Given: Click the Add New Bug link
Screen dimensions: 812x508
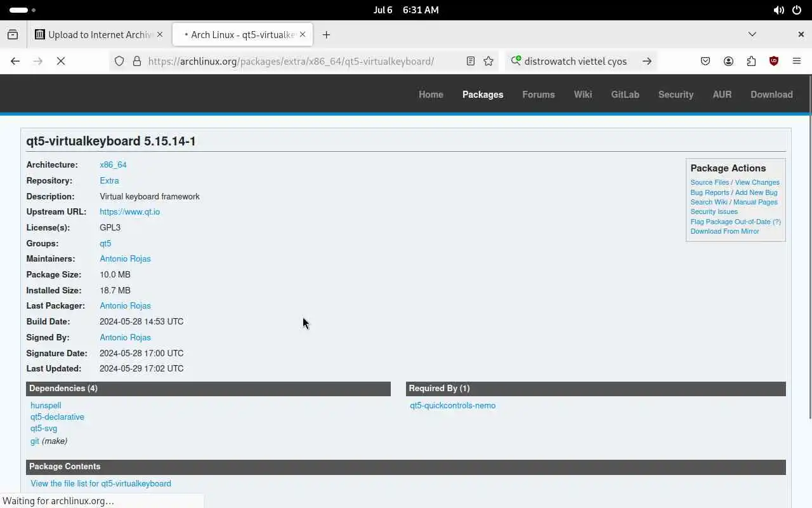Looking at the screenshot, I should pos(756,192).
